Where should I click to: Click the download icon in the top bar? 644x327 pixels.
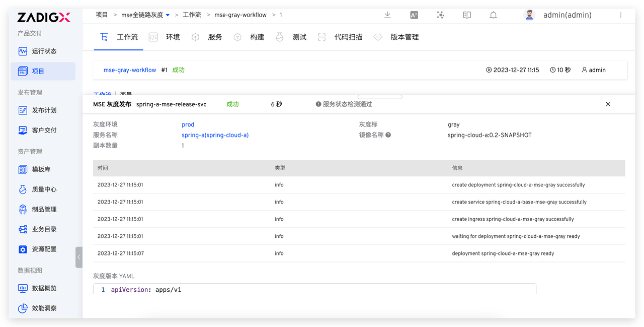pyautogui.click(x=387, y=15)
